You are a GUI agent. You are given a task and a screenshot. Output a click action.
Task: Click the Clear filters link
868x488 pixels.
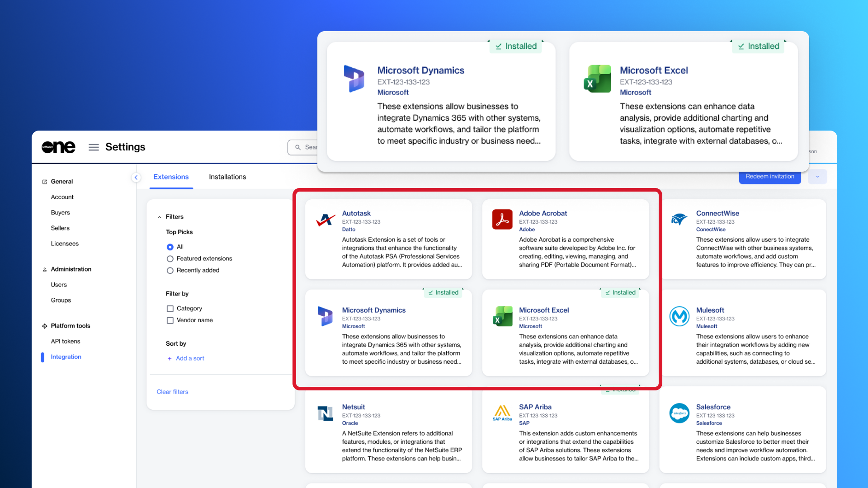click(x=172, y=392)
